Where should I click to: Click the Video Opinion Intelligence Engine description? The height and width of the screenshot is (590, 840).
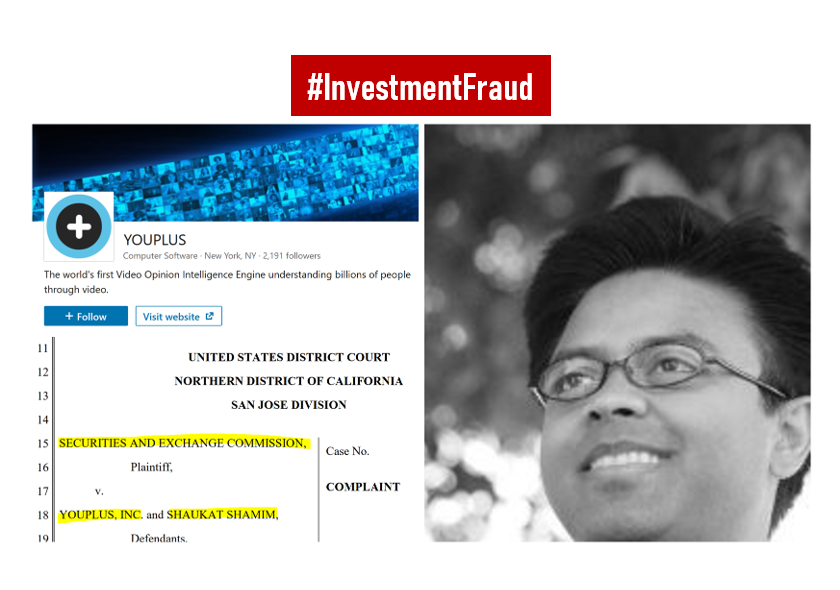coord(227,282)
